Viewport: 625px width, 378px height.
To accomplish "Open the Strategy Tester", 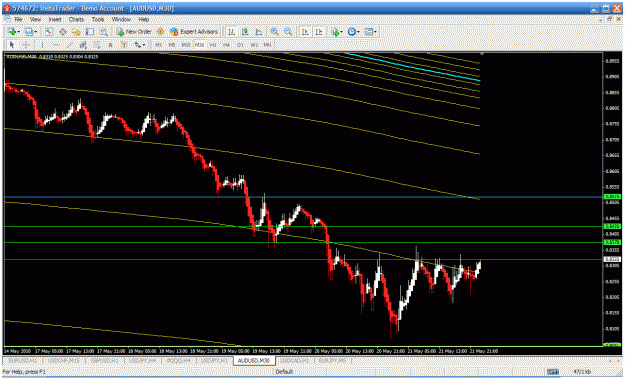I will pos(104,32).
